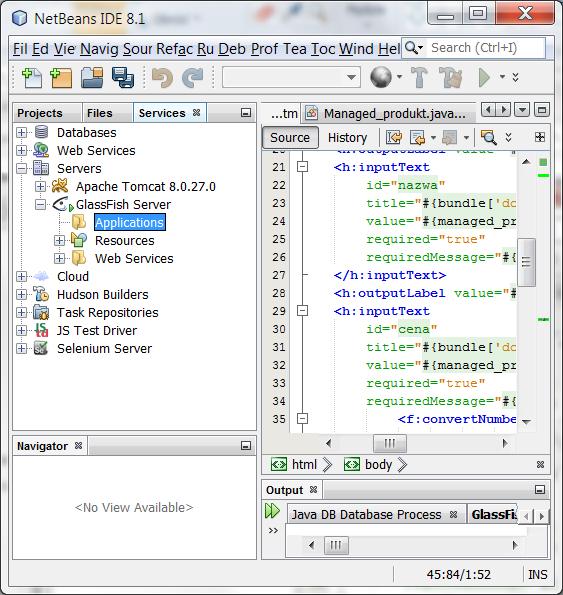The height and width of the screenshot is (595, 563).
Task: Click the Undo arrow icon
Action: [x=162, y=77]
